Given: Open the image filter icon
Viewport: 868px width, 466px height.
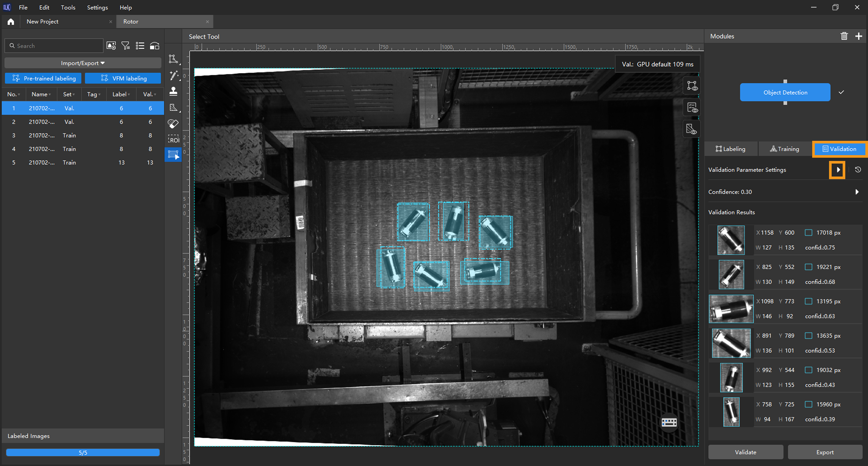Looking at the screenshot, I should 125,46.
